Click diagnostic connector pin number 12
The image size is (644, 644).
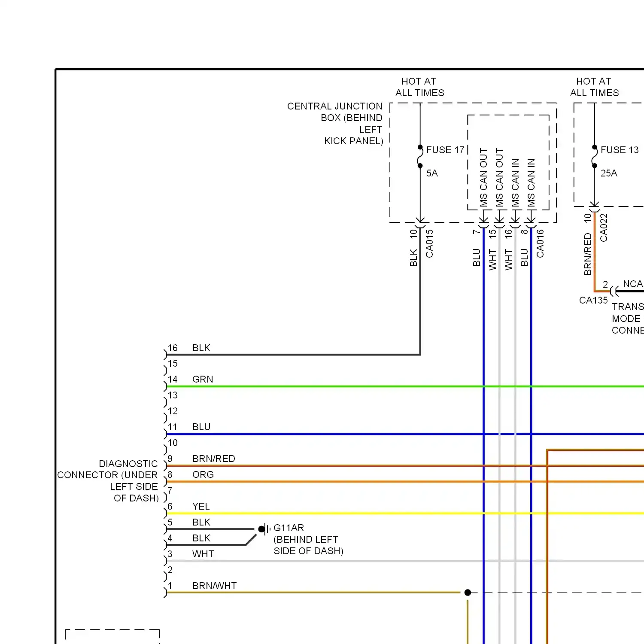[x=173, y=411]
